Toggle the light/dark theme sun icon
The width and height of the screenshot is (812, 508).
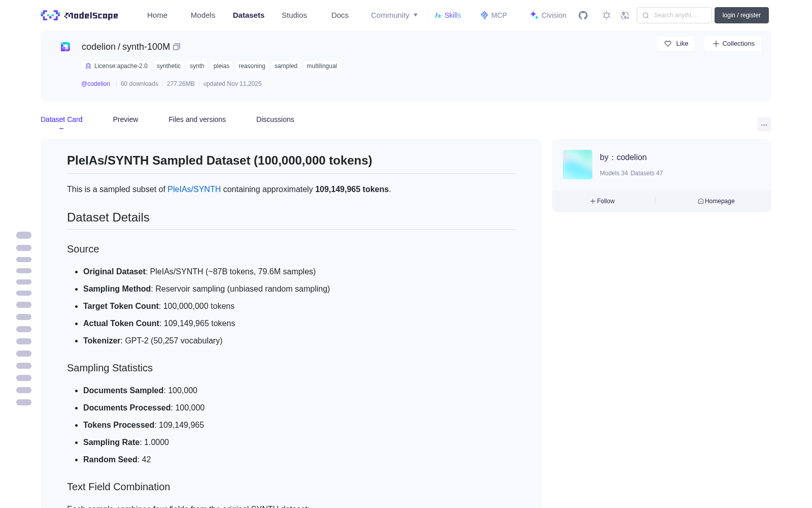(x=606, y=15)
